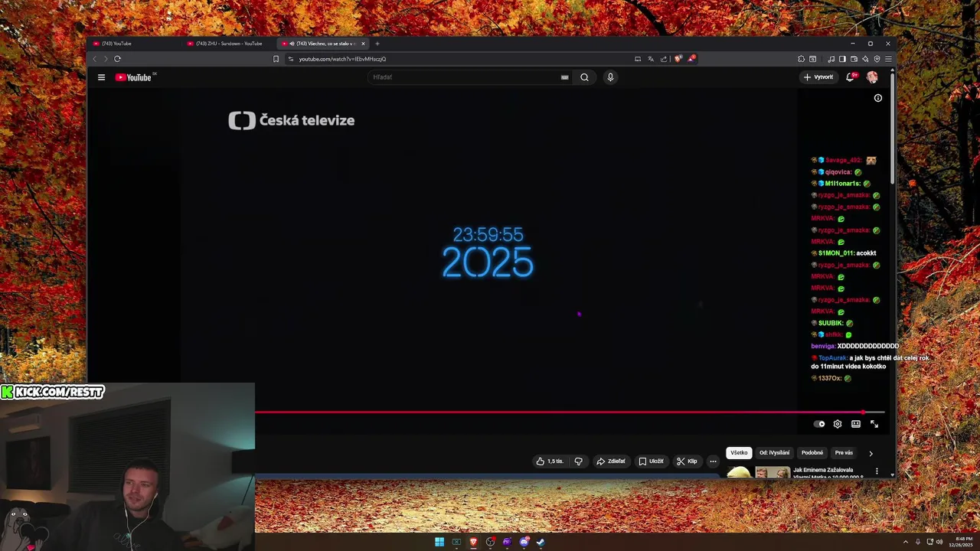Close the active Všechno, co se stalo tab
The width and height of the screenshot is (980, 551).
coord(363,44)
